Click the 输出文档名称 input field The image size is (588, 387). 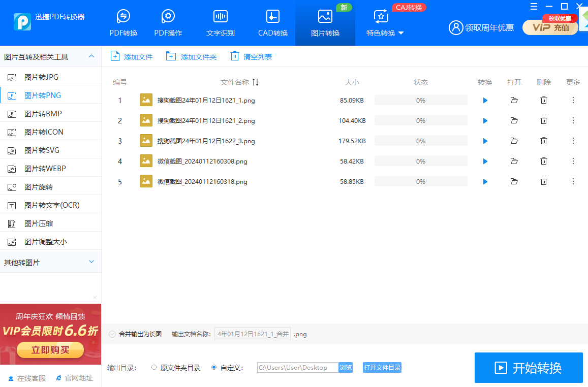tap(253, 334)
